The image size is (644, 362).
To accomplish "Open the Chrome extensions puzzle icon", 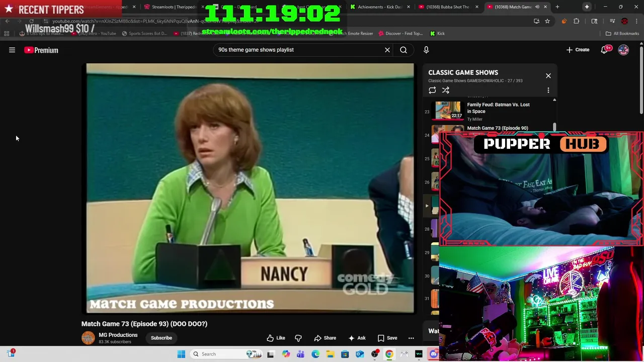I will 577,21.
